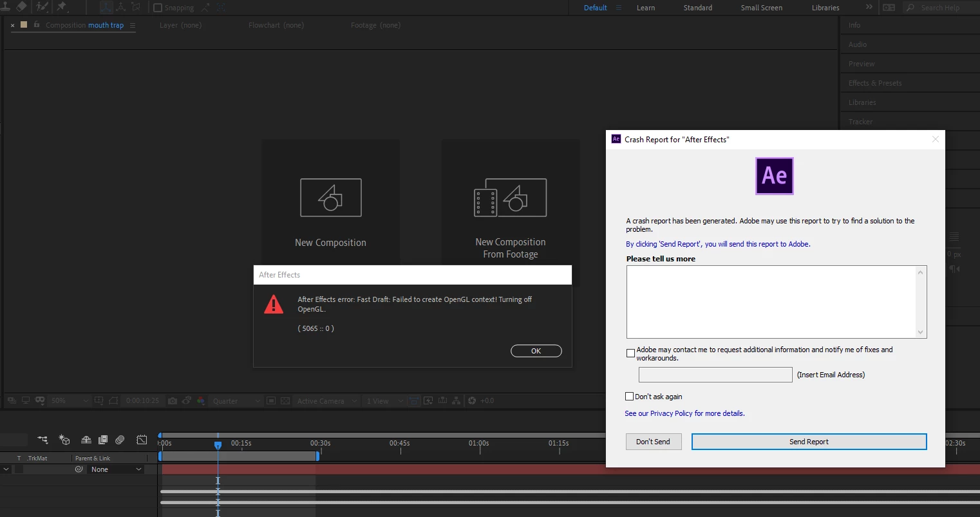Click the email address input field
The image size is (980, 517).
(715, 375)
